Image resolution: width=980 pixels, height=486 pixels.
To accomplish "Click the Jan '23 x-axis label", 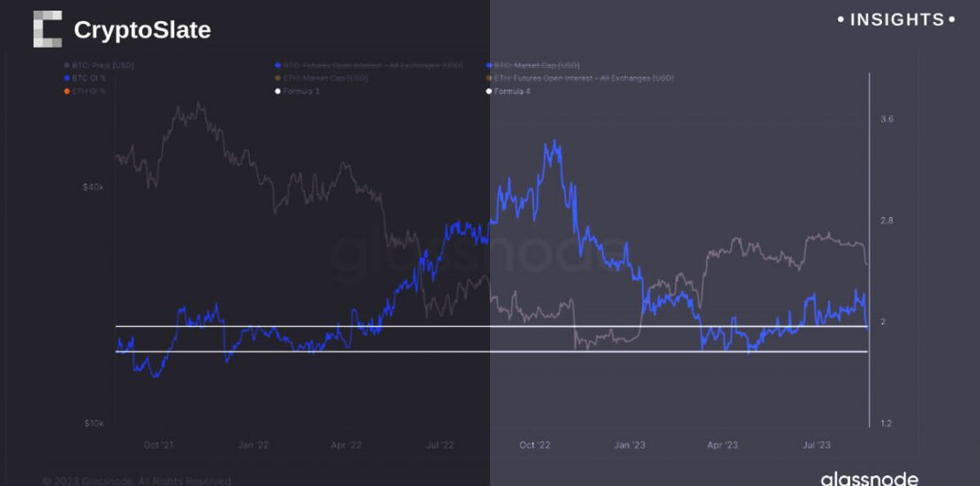I will pyautogui.click(x=629, y=444).
